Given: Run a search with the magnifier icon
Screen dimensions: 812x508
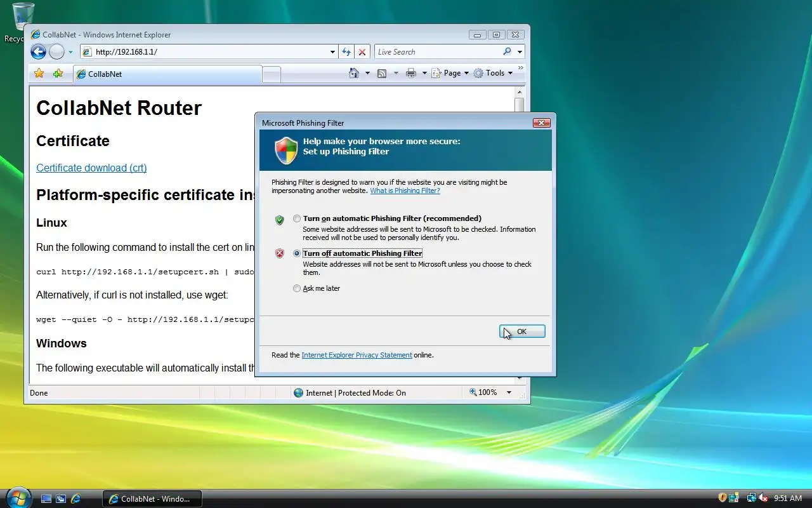Looking at the screenshot, I should click(x=507, y=52).
